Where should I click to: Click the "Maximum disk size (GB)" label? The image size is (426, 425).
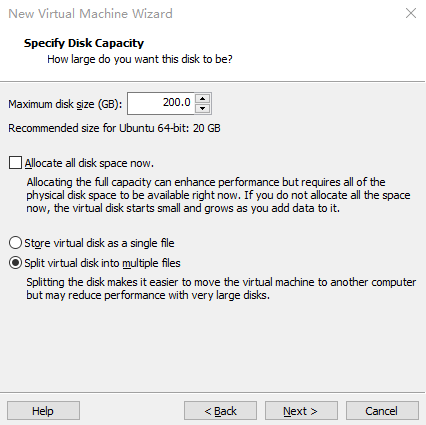click(65, 104)
